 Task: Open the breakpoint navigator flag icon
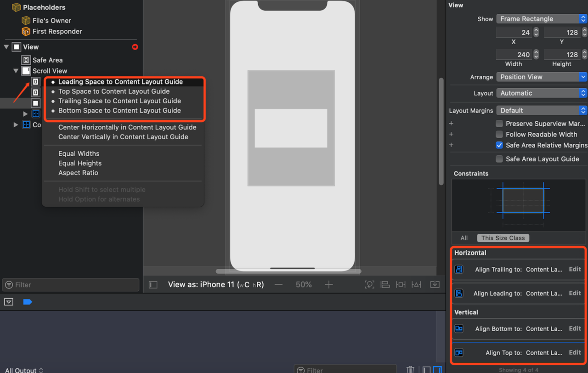click(27, 302)
